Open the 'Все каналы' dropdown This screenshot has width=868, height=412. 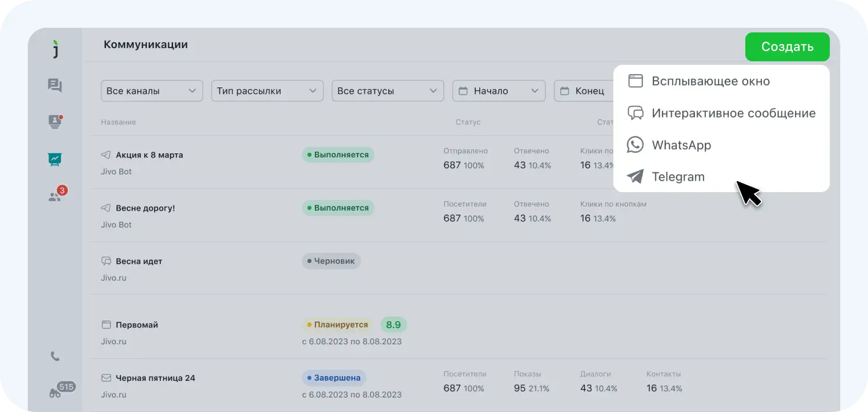(152, 90)
